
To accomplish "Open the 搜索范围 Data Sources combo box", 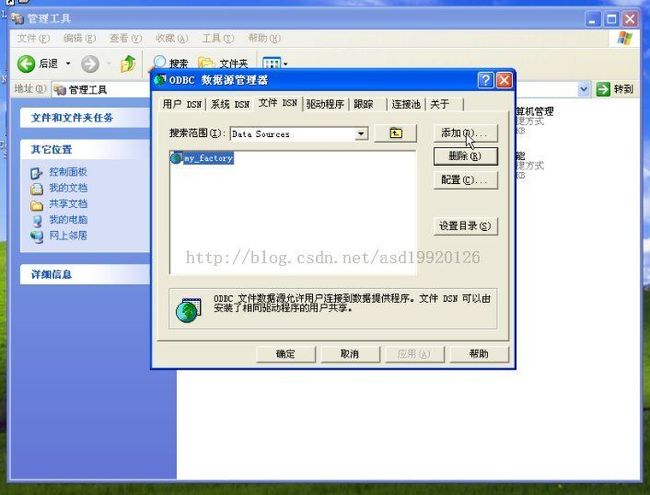I will pos(299,134).
